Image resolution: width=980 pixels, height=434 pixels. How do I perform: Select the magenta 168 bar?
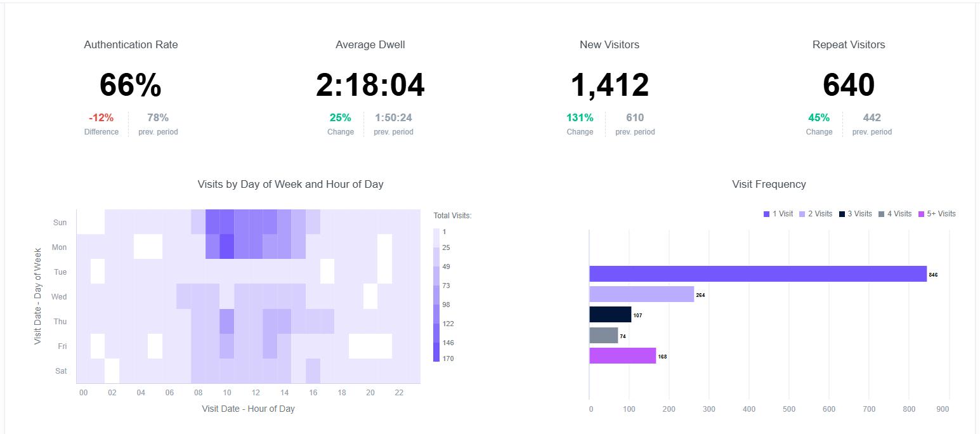click(623, 355)
